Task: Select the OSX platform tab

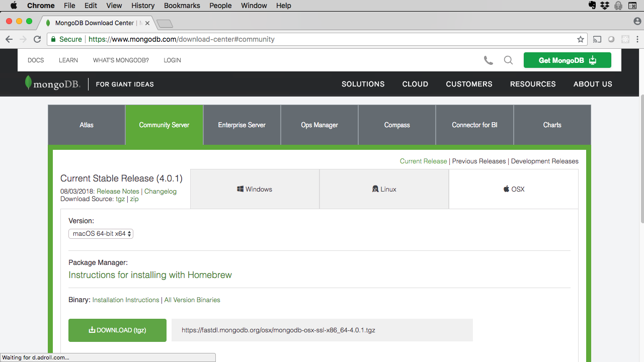Action: [x=514, y=189]
